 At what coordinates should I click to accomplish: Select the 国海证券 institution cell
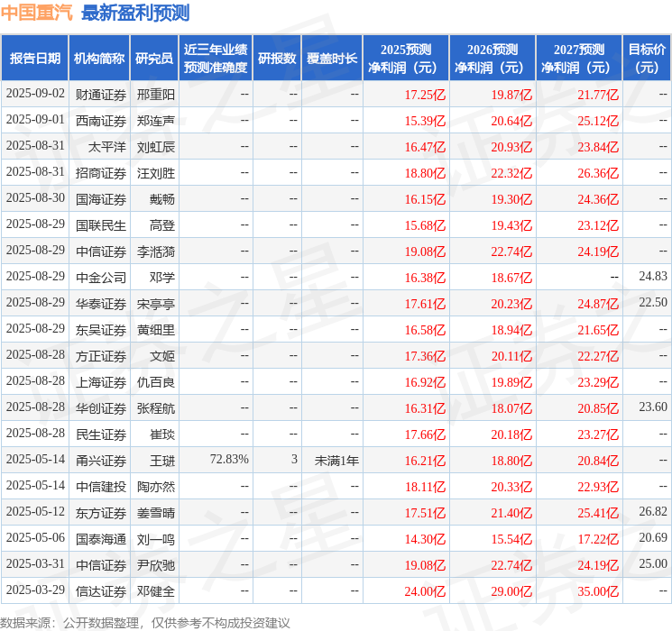pyautogui.click(x=101, y=199)
